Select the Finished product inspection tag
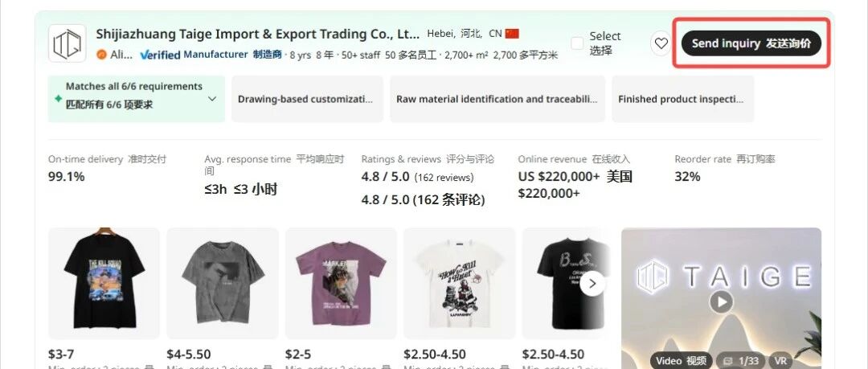 682,99
